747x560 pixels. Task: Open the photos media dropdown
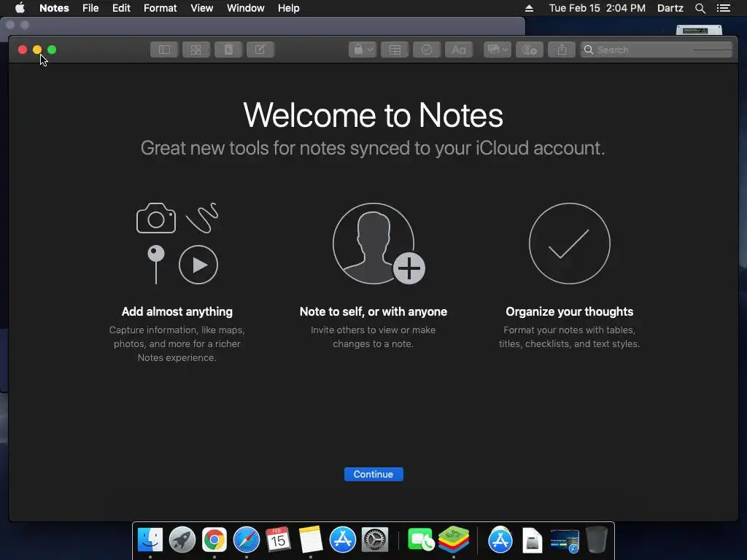pos(498,50)
